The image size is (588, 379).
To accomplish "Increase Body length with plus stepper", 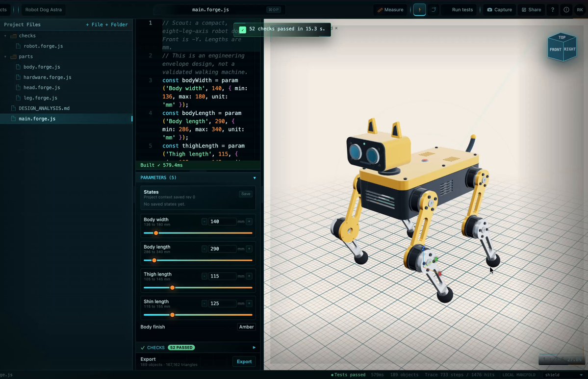I will pos(249,249).
